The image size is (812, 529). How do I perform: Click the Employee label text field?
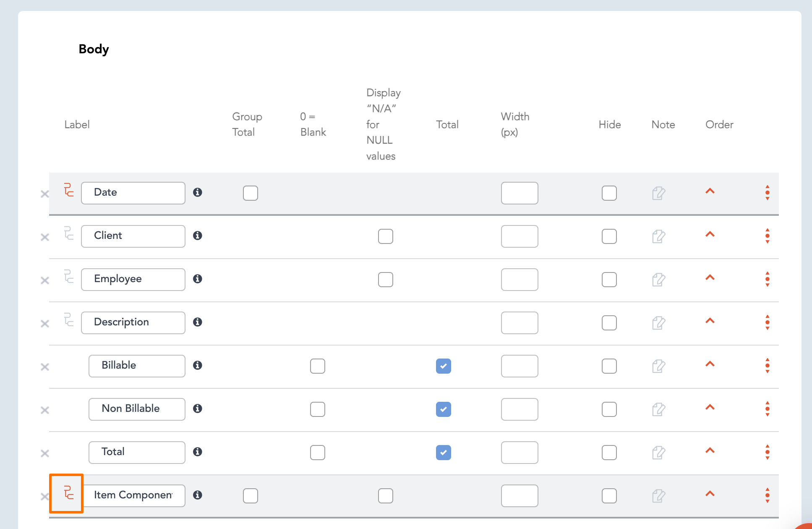(133, 280)
